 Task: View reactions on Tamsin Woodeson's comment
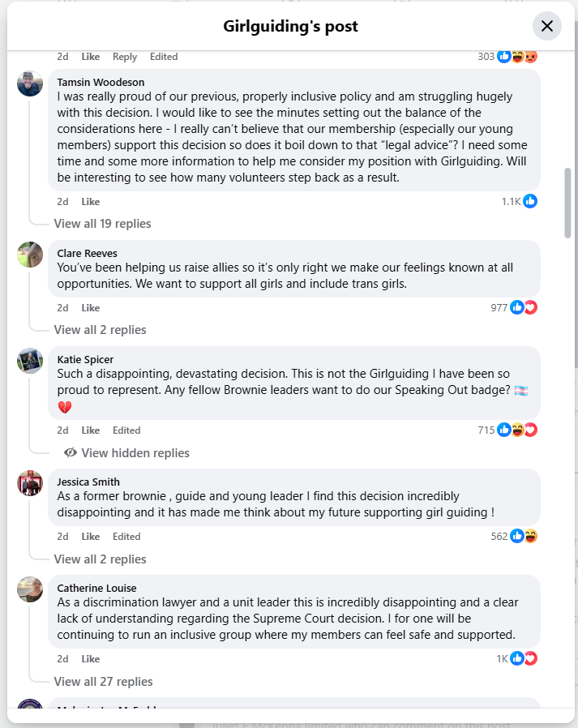point(520,201)
